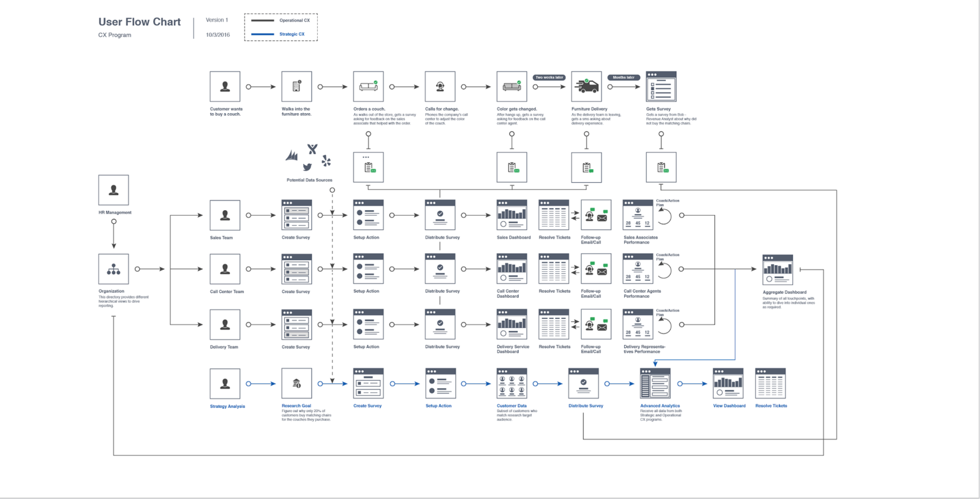Select the HR Management person icon
The width and height of the screenshot is (980, 499).
click(113, 190)
